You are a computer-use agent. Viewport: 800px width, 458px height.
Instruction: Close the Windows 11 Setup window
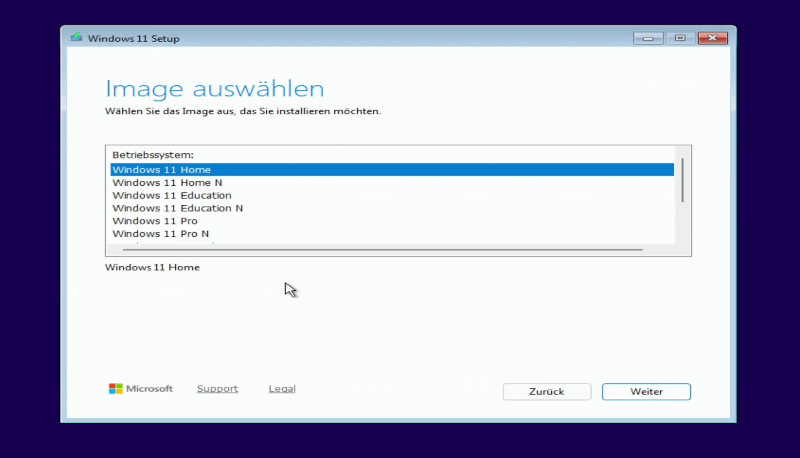pyautogui.click(x=712, y=38)
